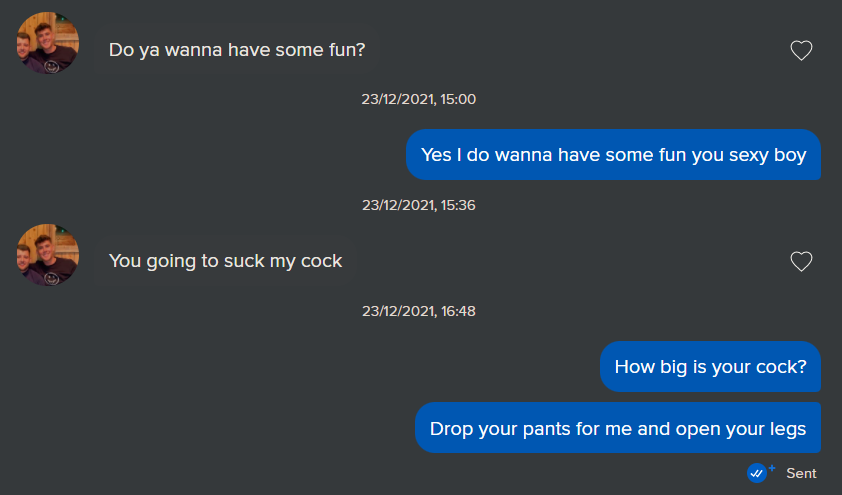The height and width of the screenshot is (495, 842).
Task: Click the double-check read receipt icon
Action: tap(758, 473)
